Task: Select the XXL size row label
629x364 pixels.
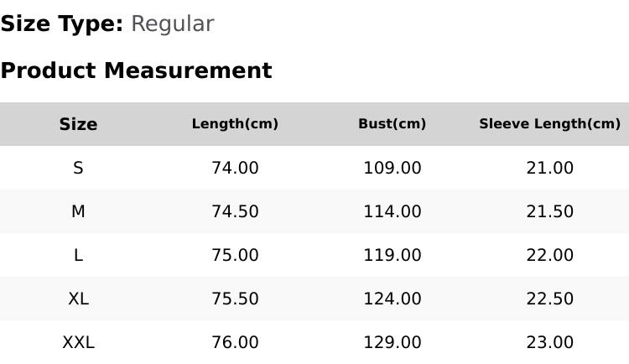Action: coord(78,342)
